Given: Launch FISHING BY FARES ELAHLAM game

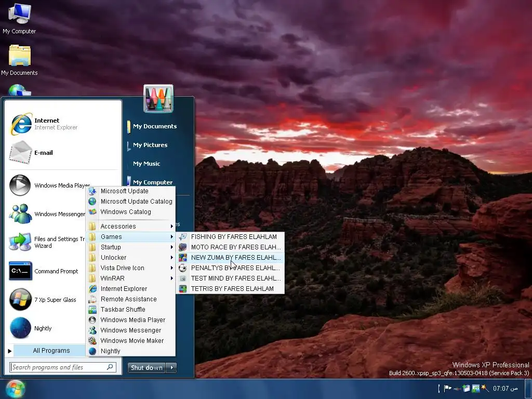Looking at the screenshot, I should tap(230, 237).
